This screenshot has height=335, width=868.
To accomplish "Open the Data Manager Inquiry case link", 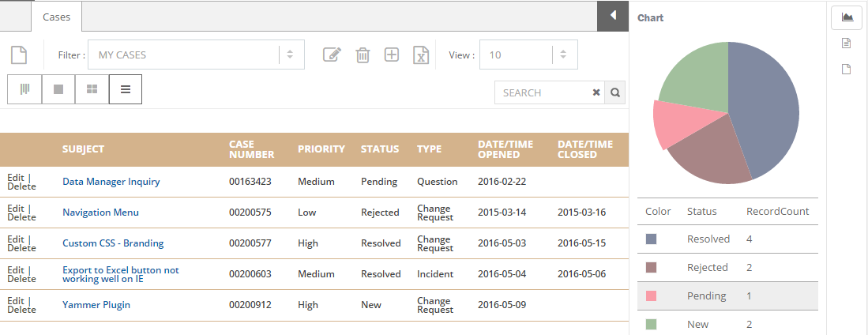I will pos(111,181).
